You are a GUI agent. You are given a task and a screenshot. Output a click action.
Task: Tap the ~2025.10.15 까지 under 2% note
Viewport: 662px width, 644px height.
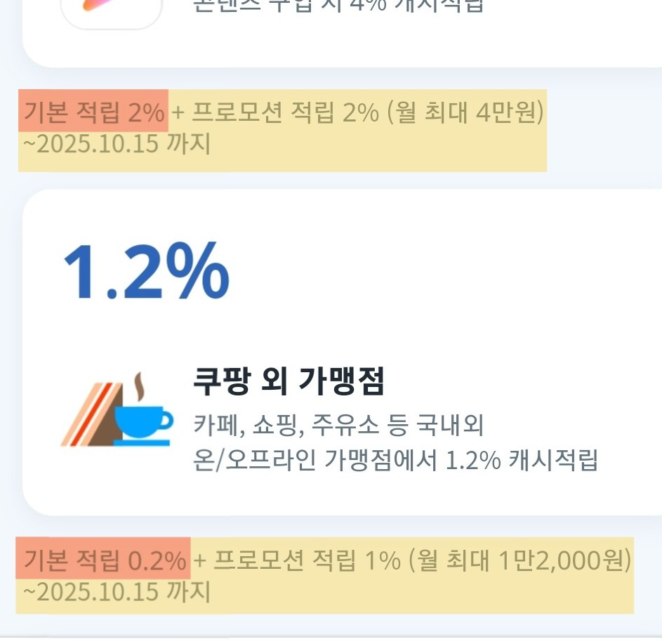(x=117, y=143)
